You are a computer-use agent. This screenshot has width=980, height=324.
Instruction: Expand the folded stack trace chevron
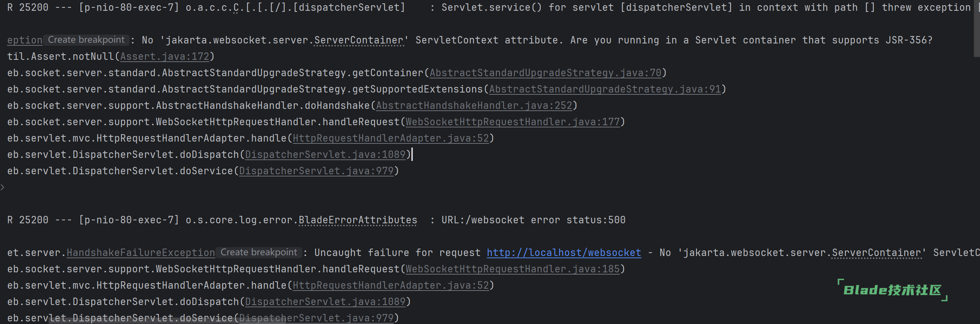click(3, 187)
